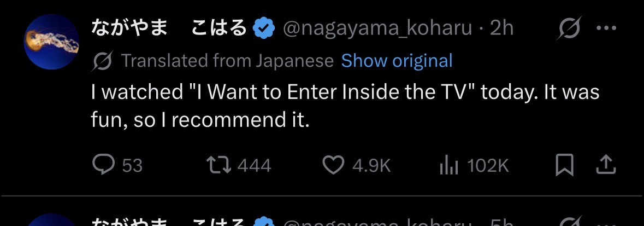
Task: Open view analytics bar chart icon
Action: point(448,165)
